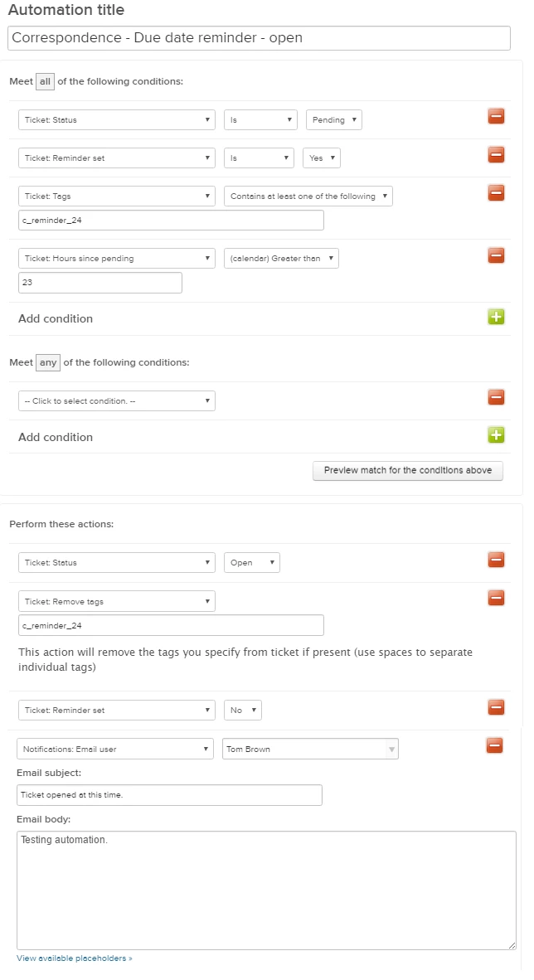Image resolution: width=534 pixels, height=980 pixels.
Task: Add condition under 'Meet all' section
Action: pos(496,317)
